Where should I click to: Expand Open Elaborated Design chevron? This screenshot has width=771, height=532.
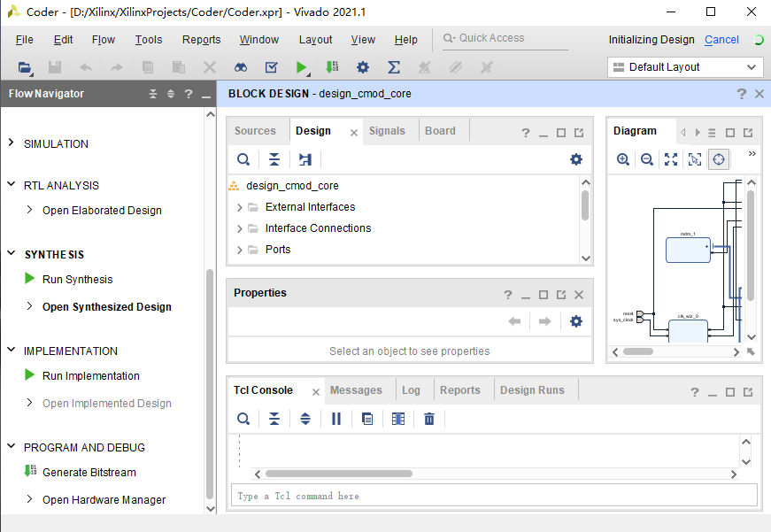click(x=29, y=210)
